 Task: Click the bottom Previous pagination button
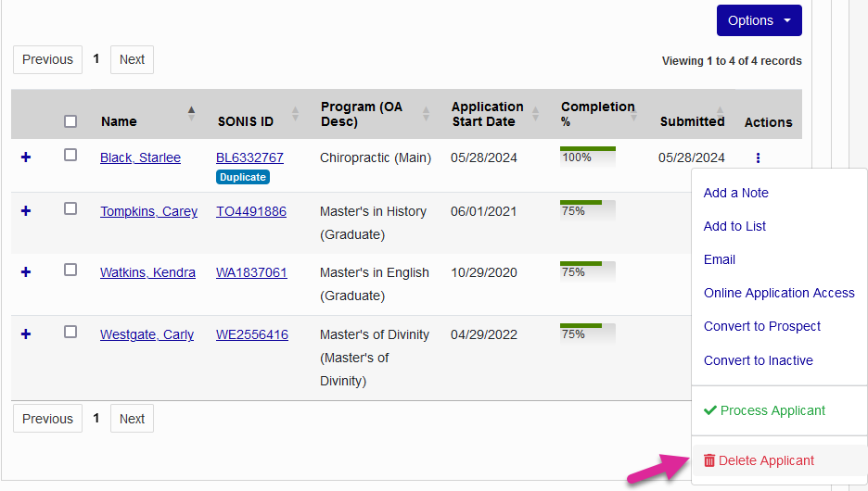pos(47,419)
